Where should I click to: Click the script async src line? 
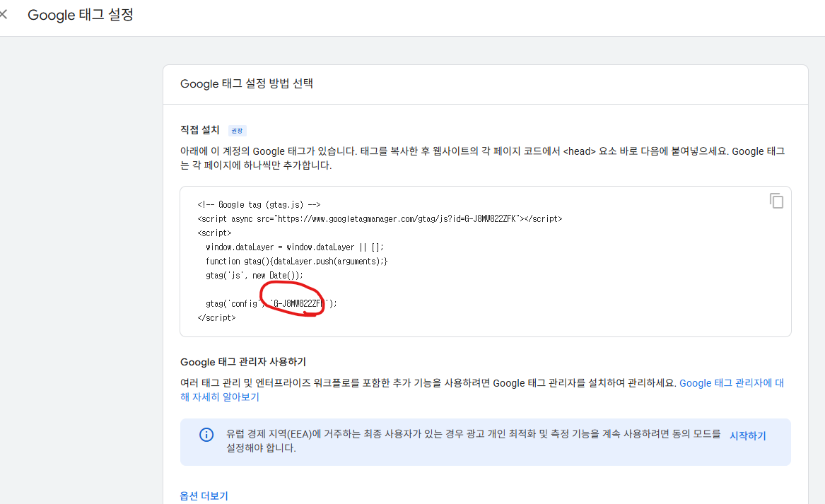click(x=380, y=219)
